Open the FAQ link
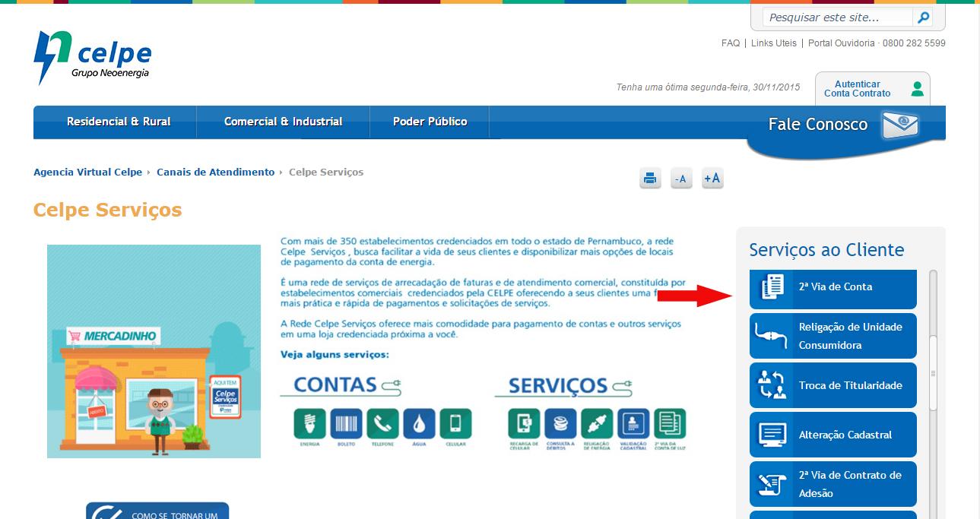The height and width of the screenshot is (519, 980). coord(730,43)
